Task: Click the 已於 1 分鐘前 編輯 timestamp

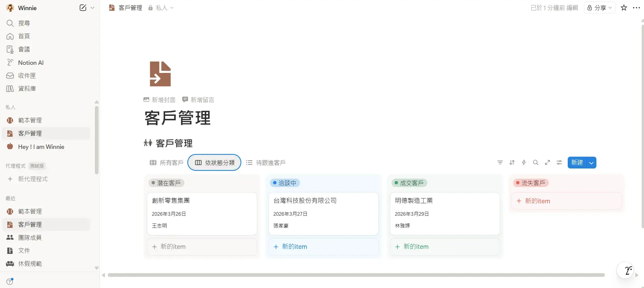Action: pos(554,8)
